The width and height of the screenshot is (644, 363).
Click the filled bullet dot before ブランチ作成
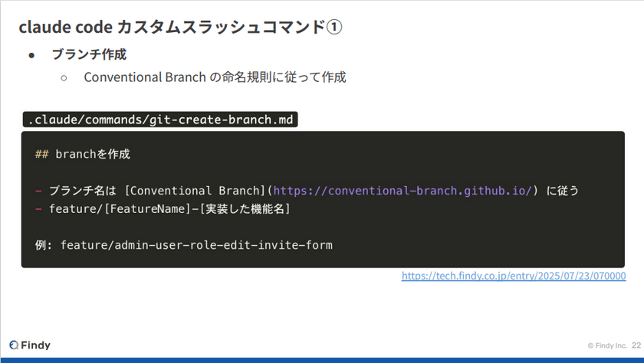(31, 55)
